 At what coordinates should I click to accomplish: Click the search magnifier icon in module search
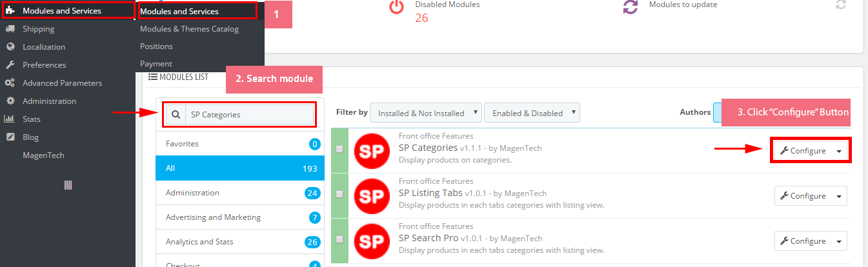(x=176, y=115)
